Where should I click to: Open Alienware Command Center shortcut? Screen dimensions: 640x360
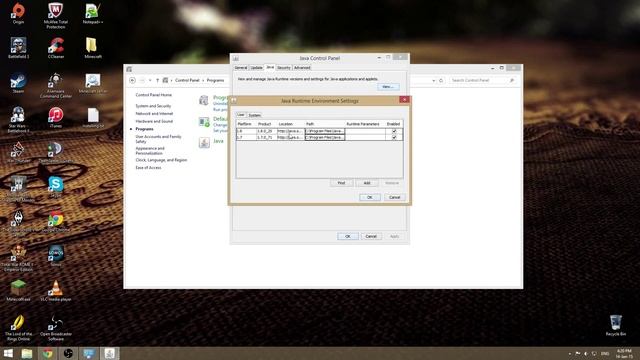coord(56,85)
